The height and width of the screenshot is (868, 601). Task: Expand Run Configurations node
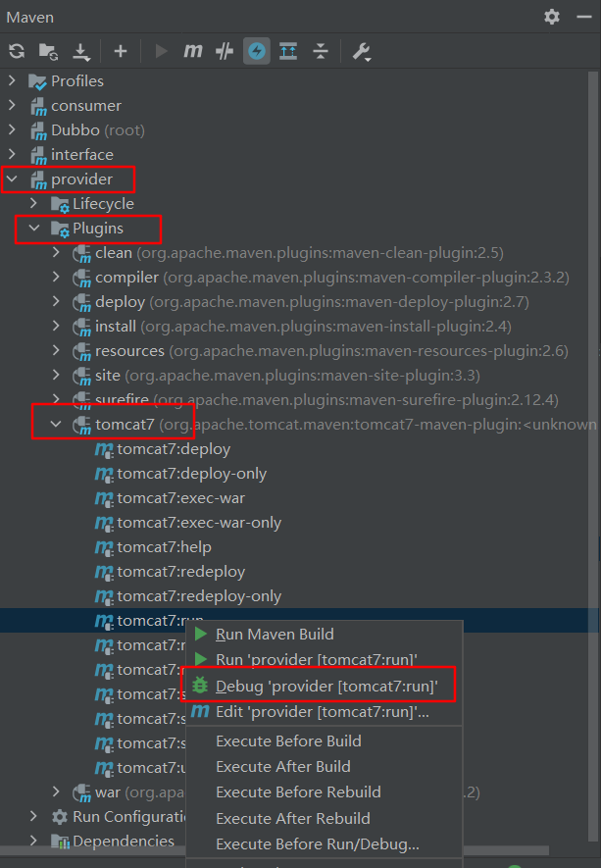[x=33, y=816]
